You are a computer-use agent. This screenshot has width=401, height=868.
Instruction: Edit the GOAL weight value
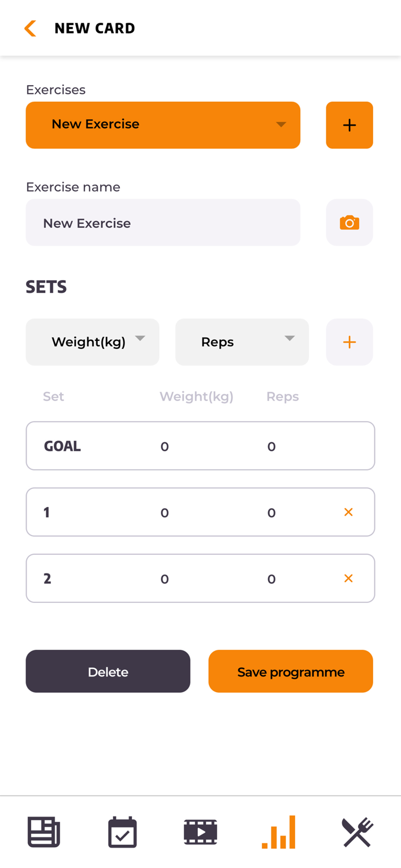pos(165,446)
